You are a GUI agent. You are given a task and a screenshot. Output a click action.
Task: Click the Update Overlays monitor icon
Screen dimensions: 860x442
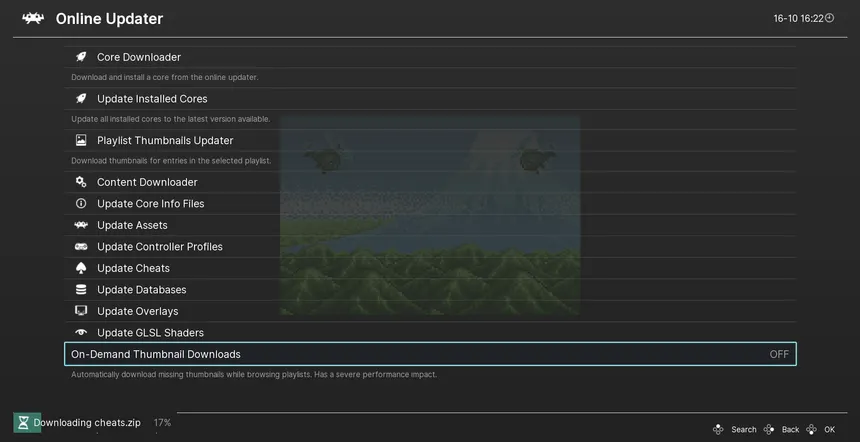pos(81,311)
